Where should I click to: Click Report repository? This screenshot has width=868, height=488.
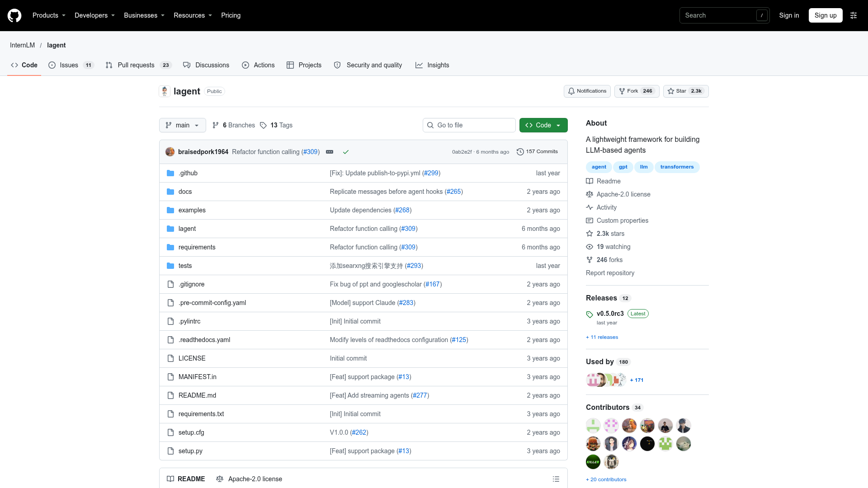610,273
